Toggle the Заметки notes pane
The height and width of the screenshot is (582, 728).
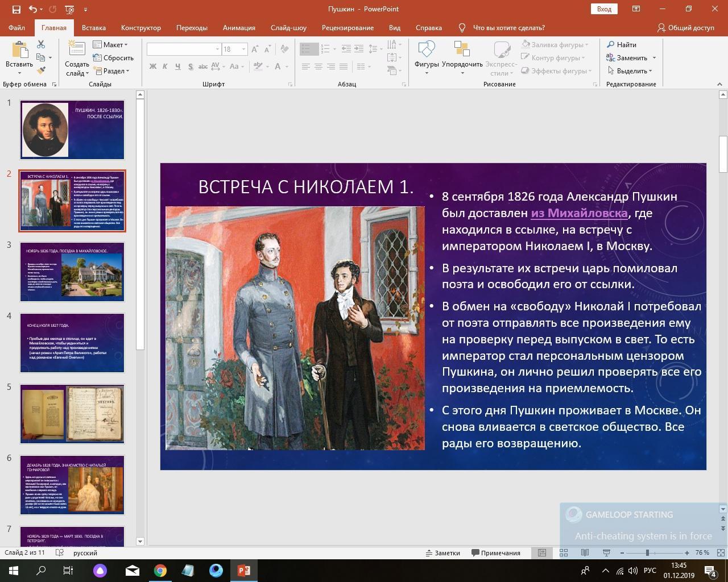coord(442,552)
